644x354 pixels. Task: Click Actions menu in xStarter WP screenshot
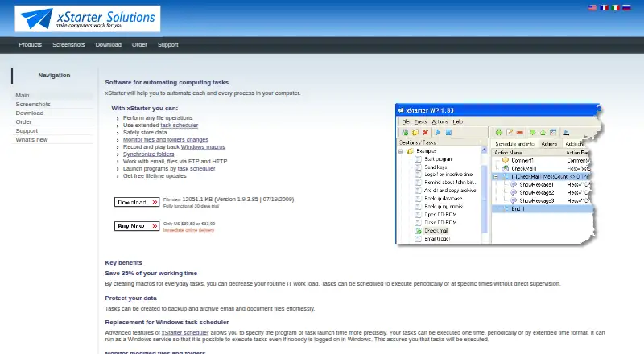tap(440, 122)
